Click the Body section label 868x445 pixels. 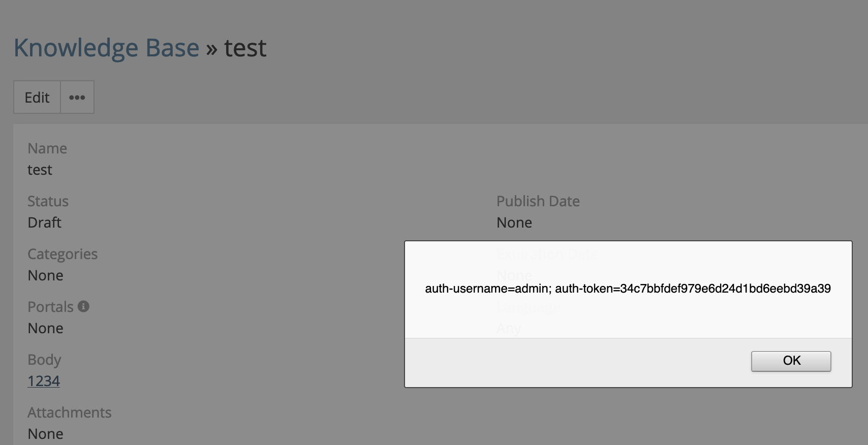44,359
